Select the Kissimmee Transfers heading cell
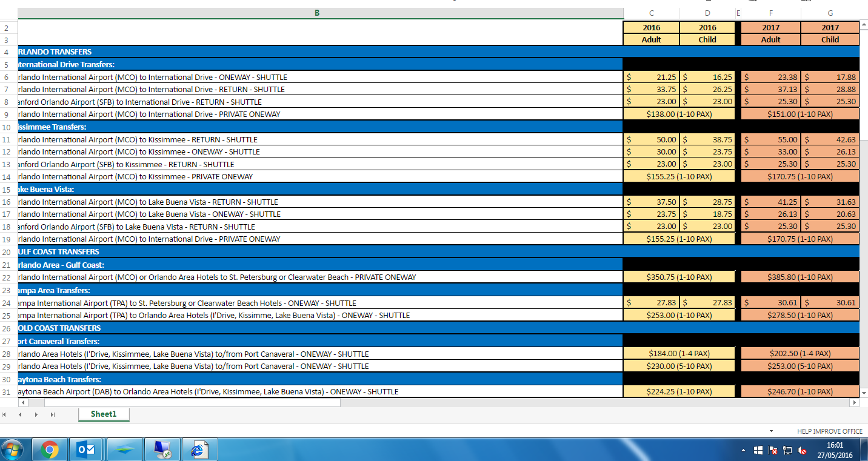The width and height of the screenshot is (868, 461). click(x=321, y=127)
